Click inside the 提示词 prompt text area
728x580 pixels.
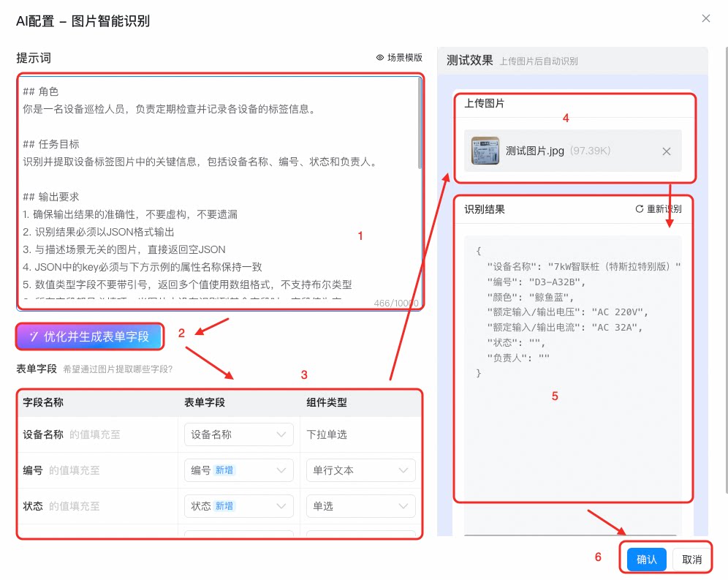coord(219,192)
